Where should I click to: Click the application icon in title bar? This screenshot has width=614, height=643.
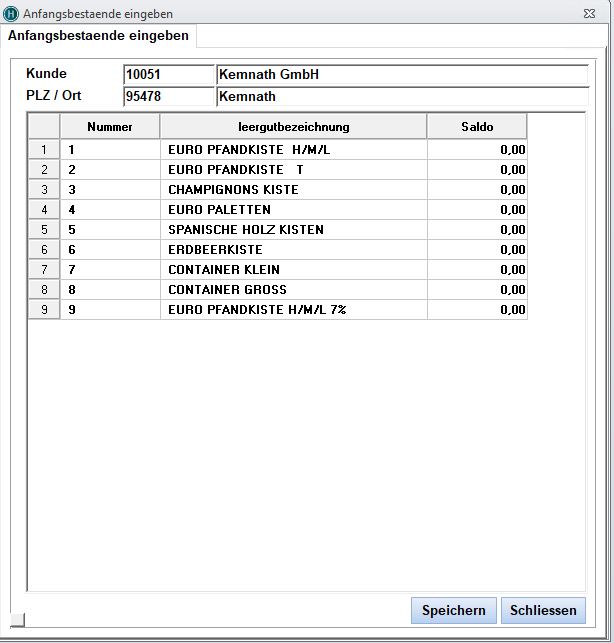pyautogui.click(x=11, y=13)
